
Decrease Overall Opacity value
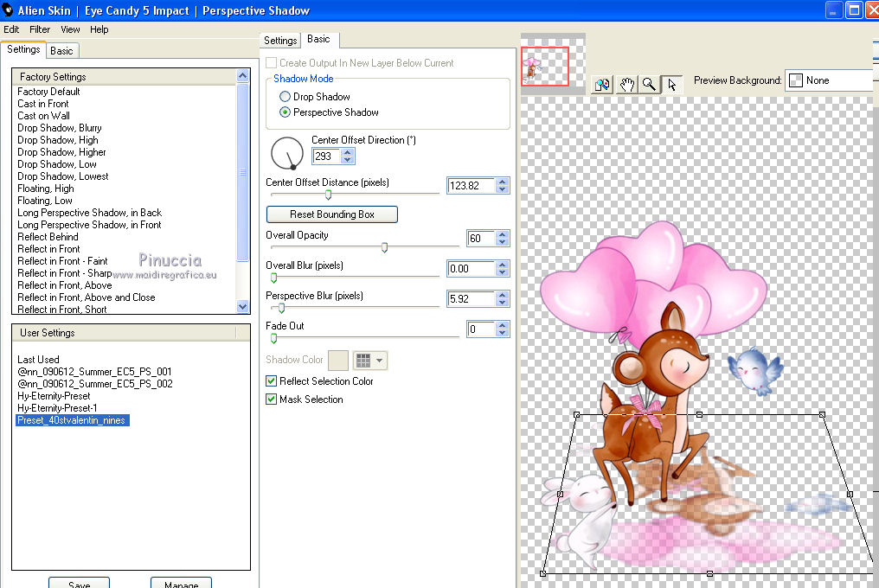click(503, 242)
